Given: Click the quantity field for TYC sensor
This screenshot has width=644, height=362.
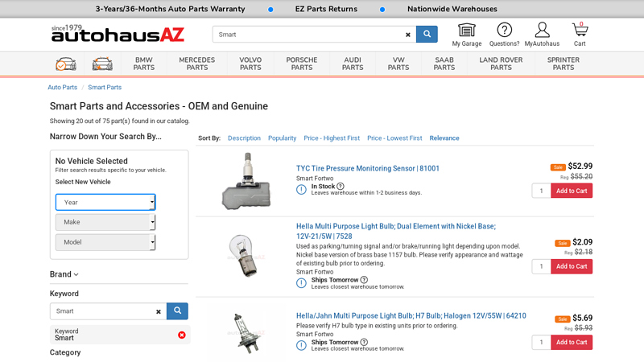Looking at the screenshot, I should [x=541, y=191].
